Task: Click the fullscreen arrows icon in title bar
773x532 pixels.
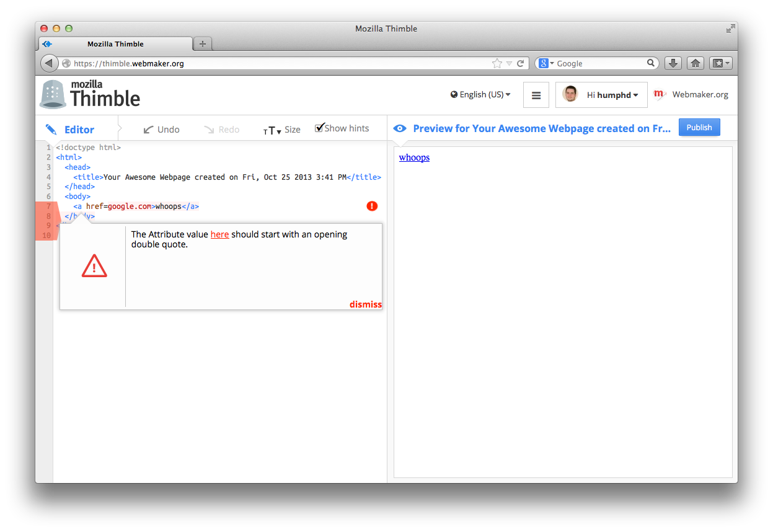Action: click(731, 29)
